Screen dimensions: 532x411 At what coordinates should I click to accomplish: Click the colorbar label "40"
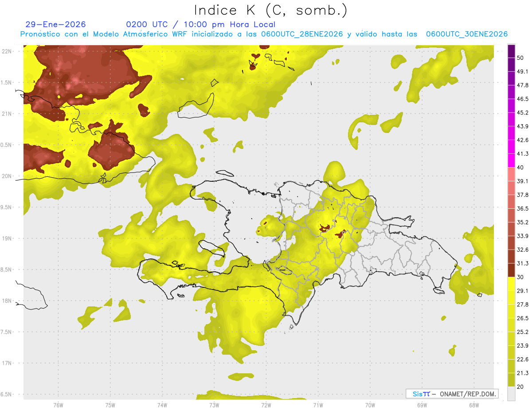click(521, 168)
